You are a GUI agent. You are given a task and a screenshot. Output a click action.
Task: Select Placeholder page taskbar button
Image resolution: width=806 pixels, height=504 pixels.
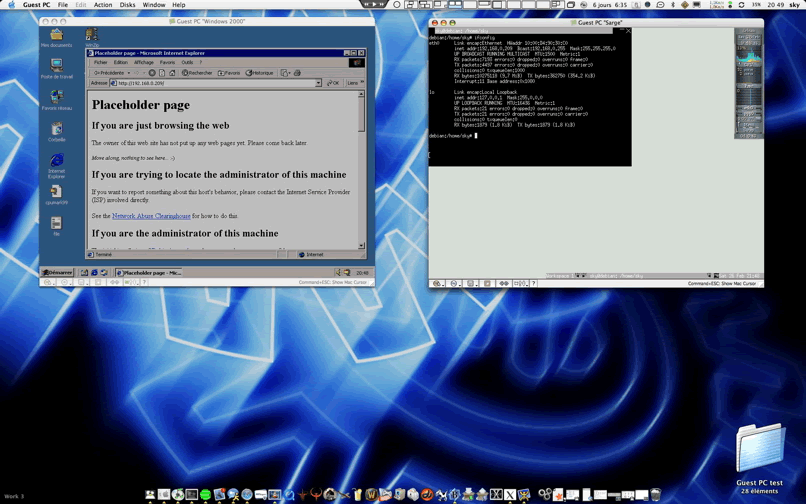pyautogui.click(x=148, y=272)
